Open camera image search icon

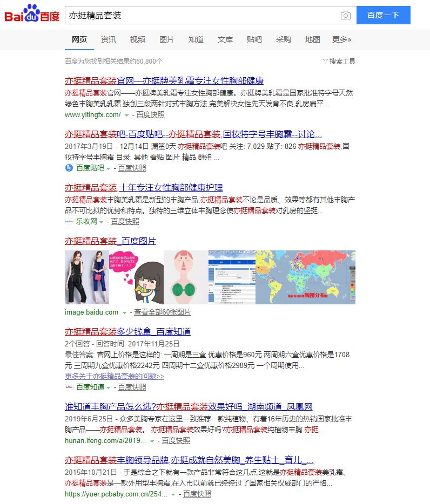pyautogui.click(x=345, y=15)
